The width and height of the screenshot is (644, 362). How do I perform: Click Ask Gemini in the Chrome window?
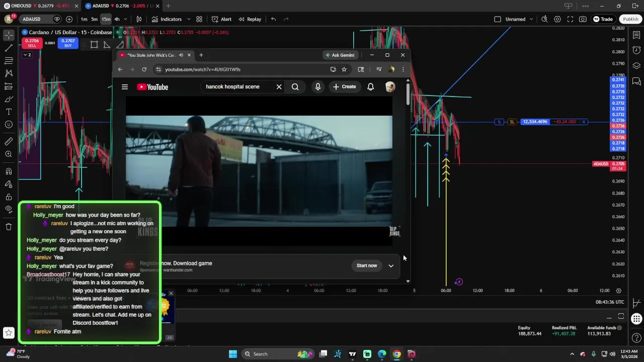point(340,55)
